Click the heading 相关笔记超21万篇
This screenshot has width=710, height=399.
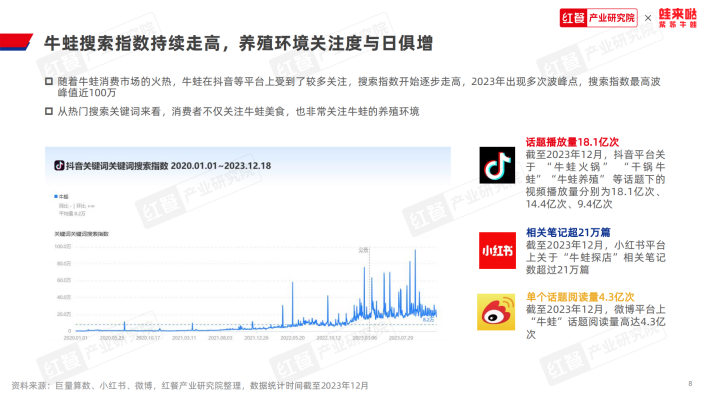click(568, 232)
